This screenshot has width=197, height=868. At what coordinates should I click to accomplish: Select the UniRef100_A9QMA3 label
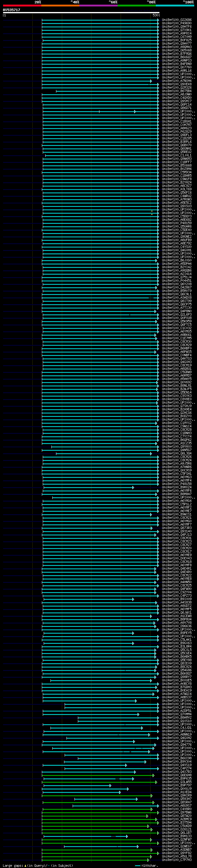pos(177,47)
